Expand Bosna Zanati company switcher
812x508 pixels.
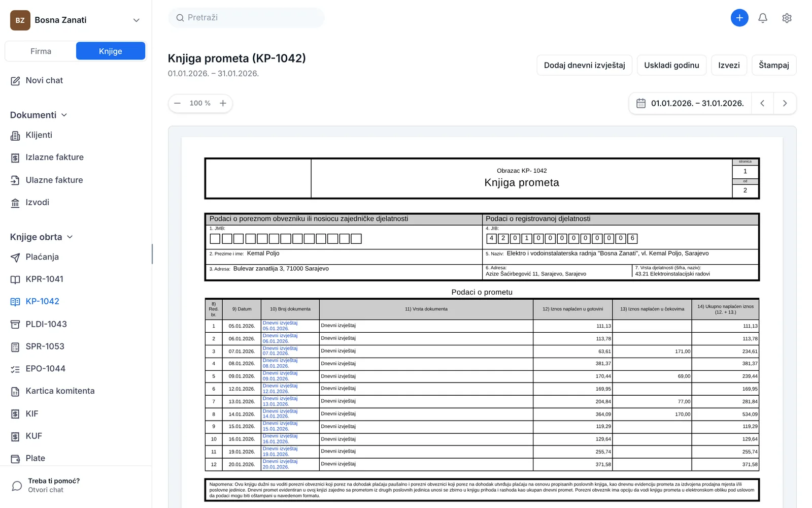[x=76, y=20]
